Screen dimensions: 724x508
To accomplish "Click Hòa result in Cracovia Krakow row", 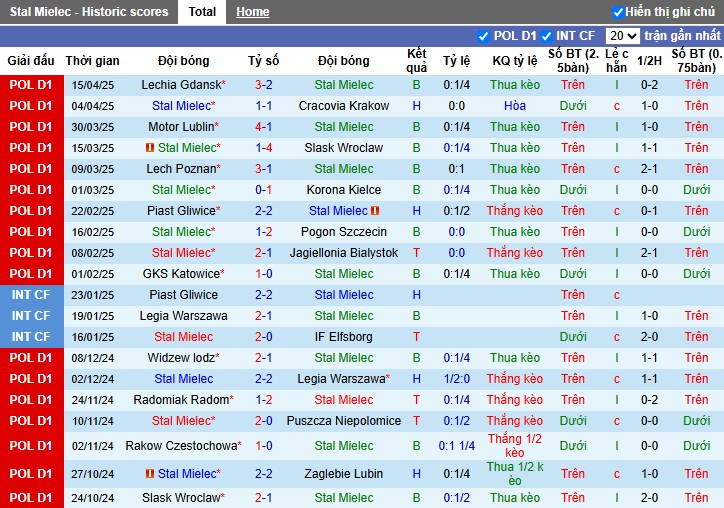I will pos(515,106).
